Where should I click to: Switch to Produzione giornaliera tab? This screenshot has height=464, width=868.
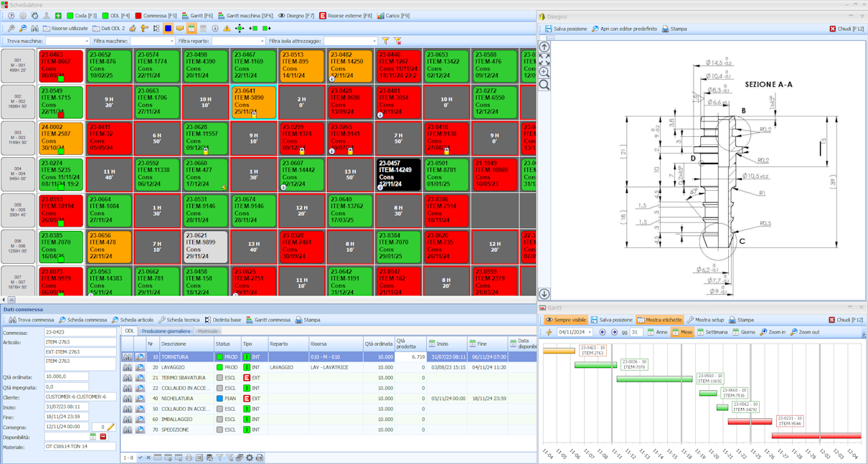(166, 331)
